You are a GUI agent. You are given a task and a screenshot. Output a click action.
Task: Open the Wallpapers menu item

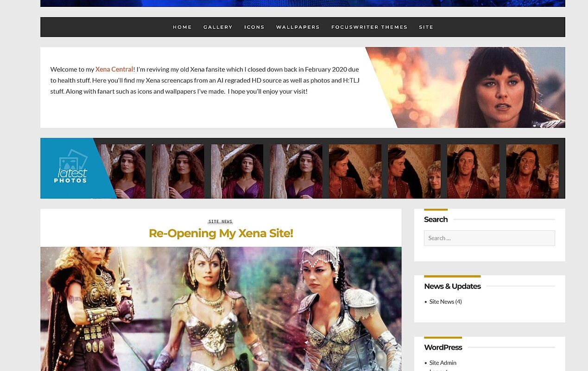298,27
